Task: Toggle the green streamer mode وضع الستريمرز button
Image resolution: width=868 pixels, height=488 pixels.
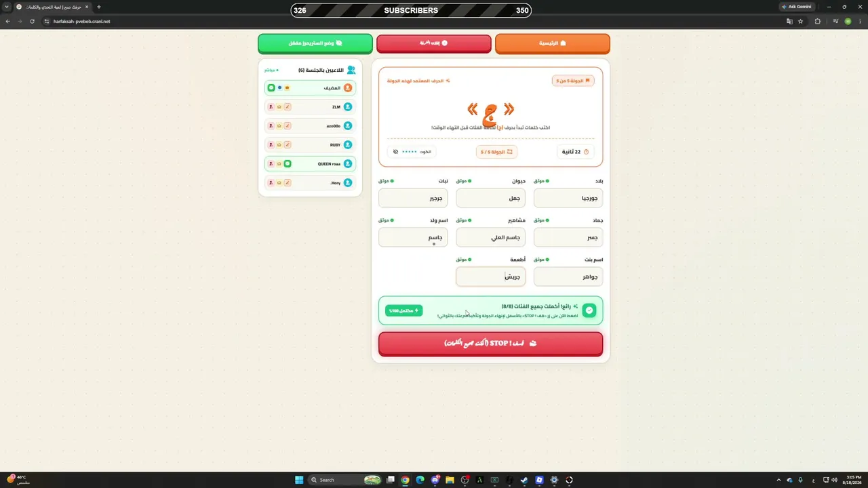Action: click(315, 43)
